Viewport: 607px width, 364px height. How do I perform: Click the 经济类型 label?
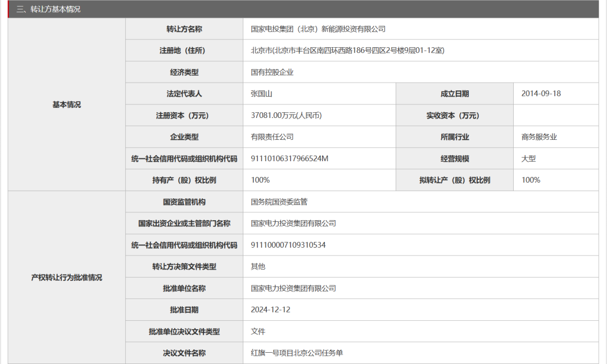(184, 72)
